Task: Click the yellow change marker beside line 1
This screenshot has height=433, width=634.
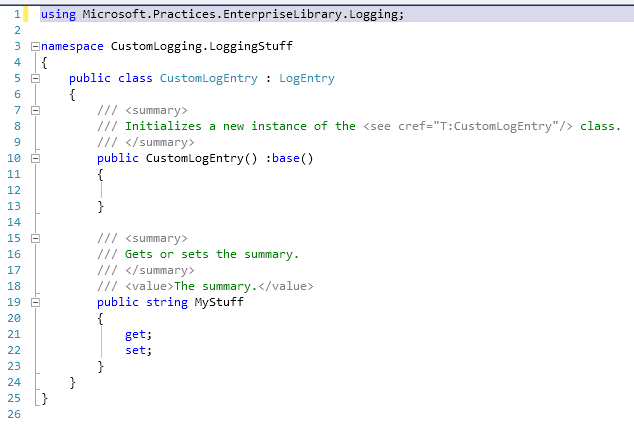Action: point(27,14)
